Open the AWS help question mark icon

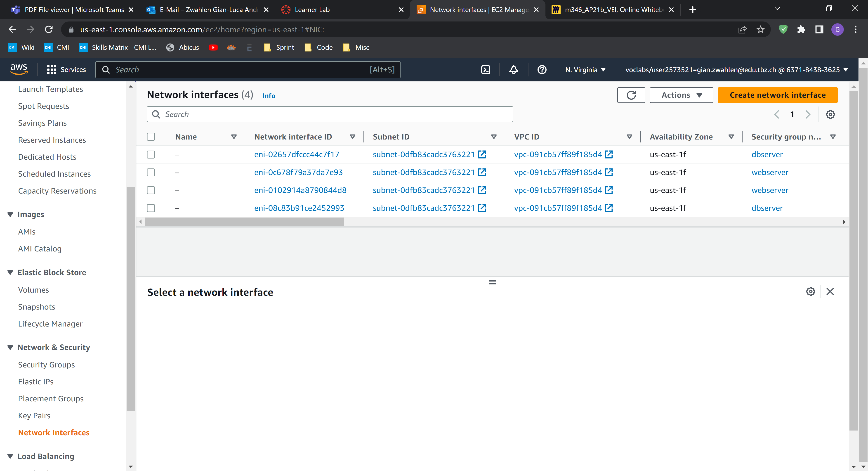point(542,70)
